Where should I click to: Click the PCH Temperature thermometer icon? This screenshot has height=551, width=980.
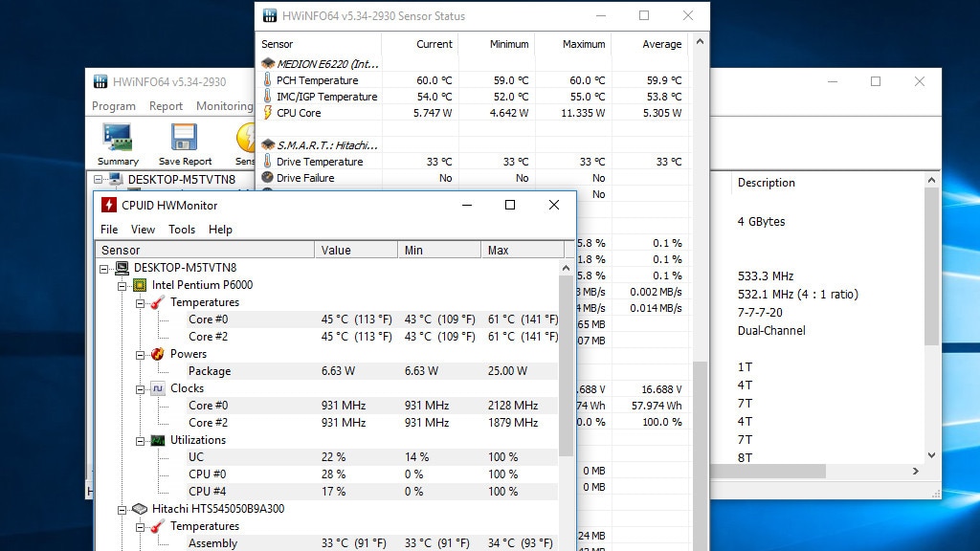(268, 80)
